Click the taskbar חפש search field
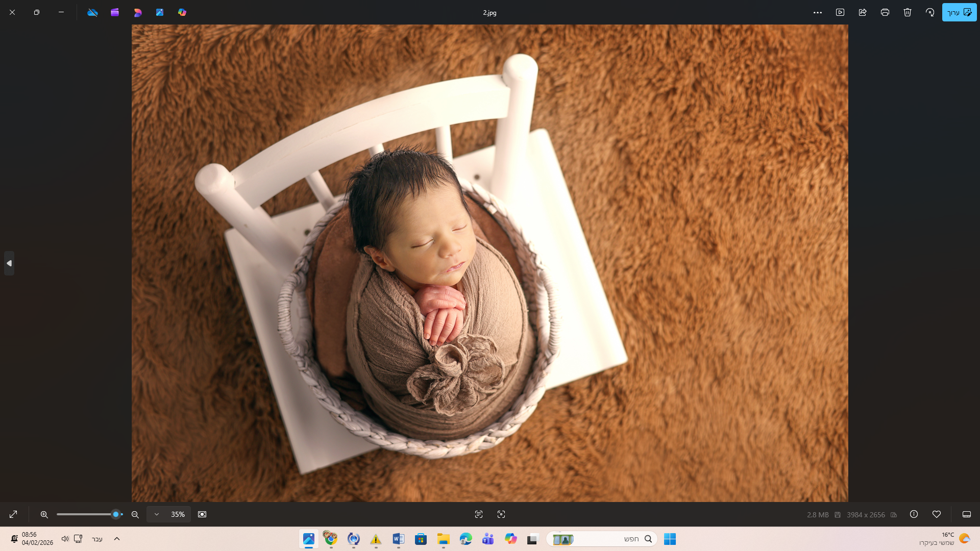Viewport: 980px width, 551px height. (612, 539)
